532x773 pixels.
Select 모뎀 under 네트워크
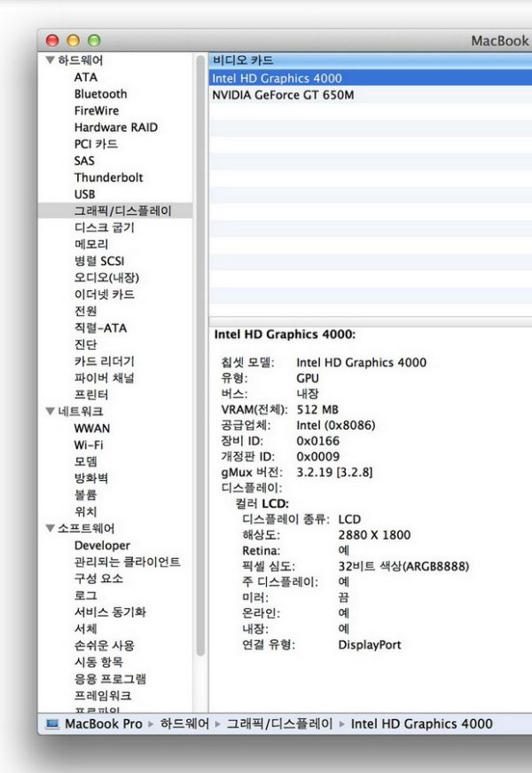tap(85, 461)
